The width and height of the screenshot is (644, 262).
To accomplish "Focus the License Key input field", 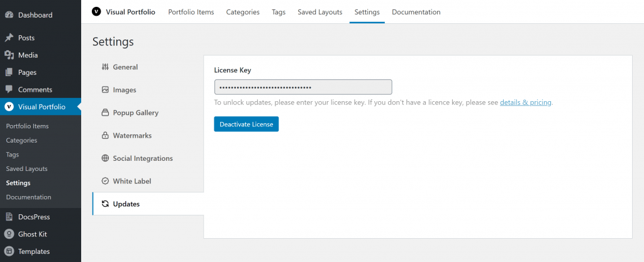I will point(303,87).
